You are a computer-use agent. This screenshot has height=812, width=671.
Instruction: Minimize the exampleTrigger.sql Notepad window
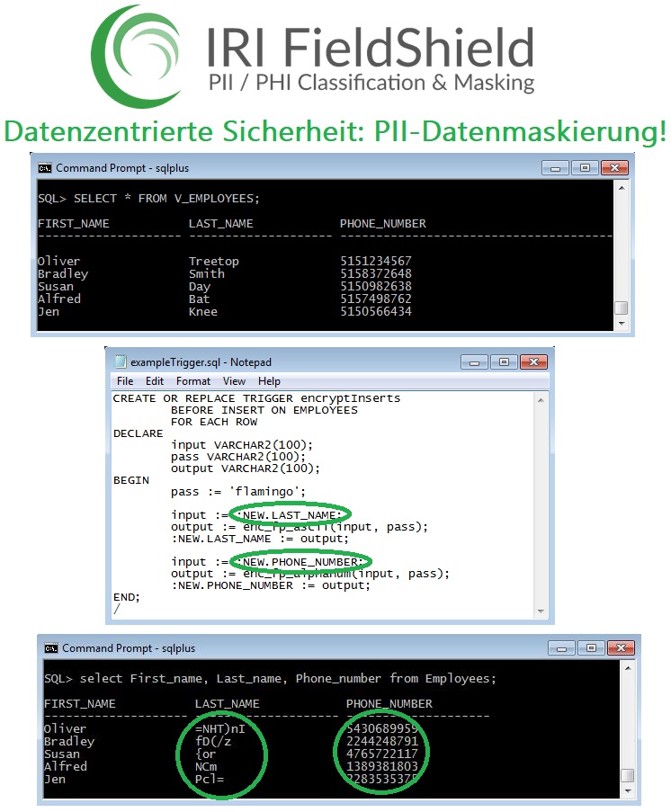pyautogui.click(x=474, y=362)
